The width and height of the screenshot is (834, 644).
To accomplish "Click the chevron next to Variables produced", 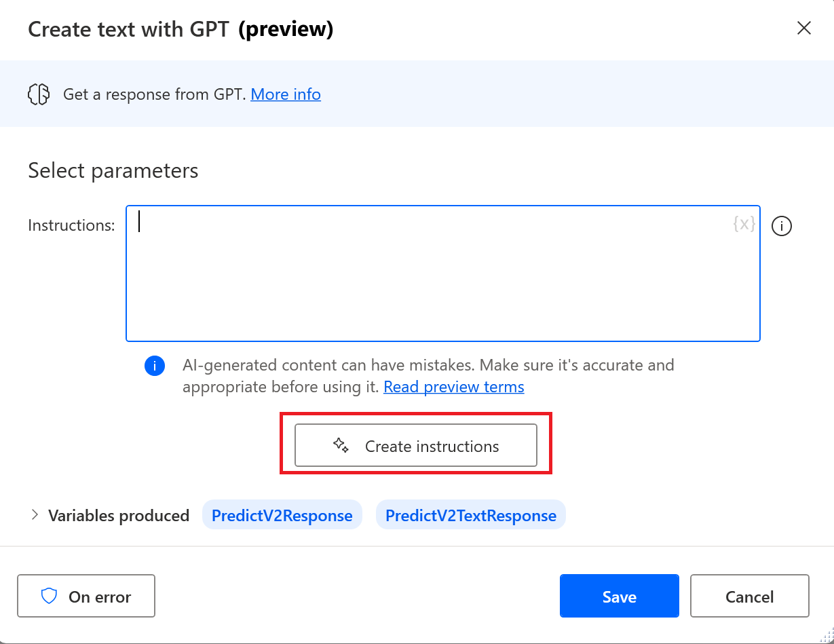I will 34,515.
